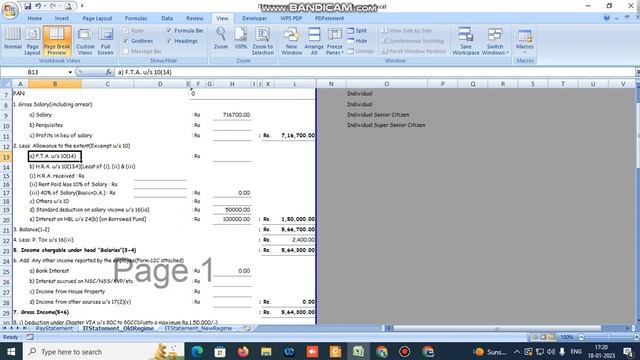Open the Home ribbon tab
This screenshot has height=360, width=640.
[x=35, y=18]
